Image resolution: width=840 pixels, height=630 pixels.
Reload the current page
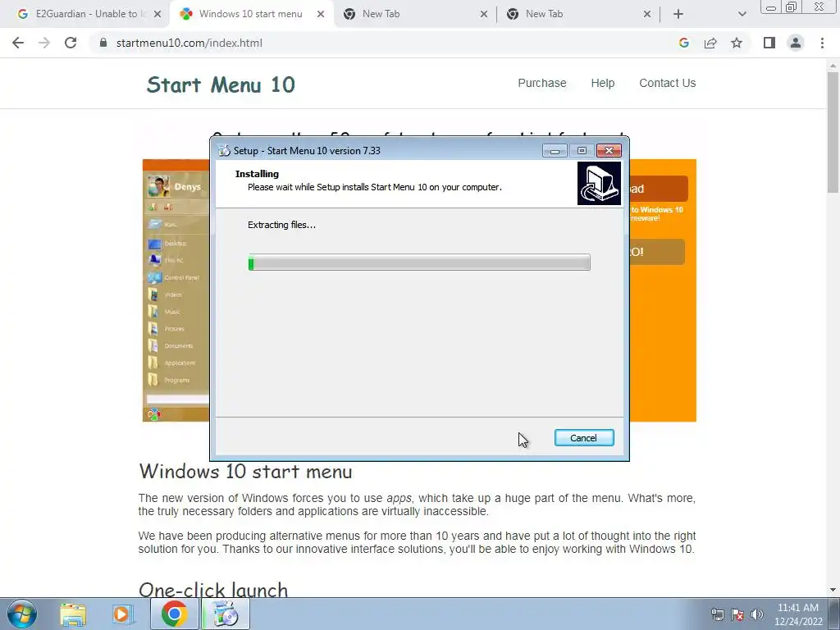coord(71,43)
